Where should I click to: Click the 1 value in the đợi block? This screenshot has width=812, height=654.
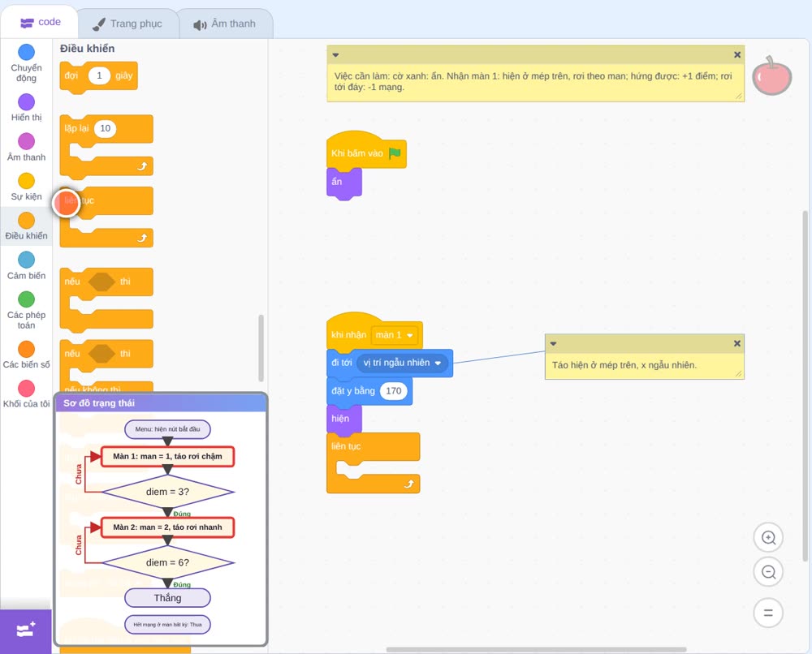click(99, 75)
